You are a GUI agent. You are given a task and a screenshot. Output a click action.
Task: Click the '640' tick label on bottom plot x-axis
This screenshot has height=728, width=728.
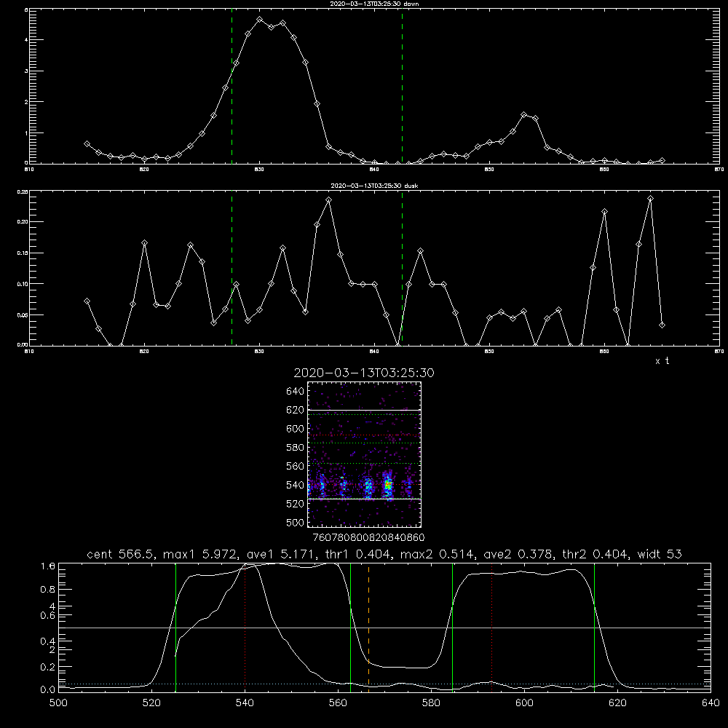pyautogui.click(x=711, y=703)
